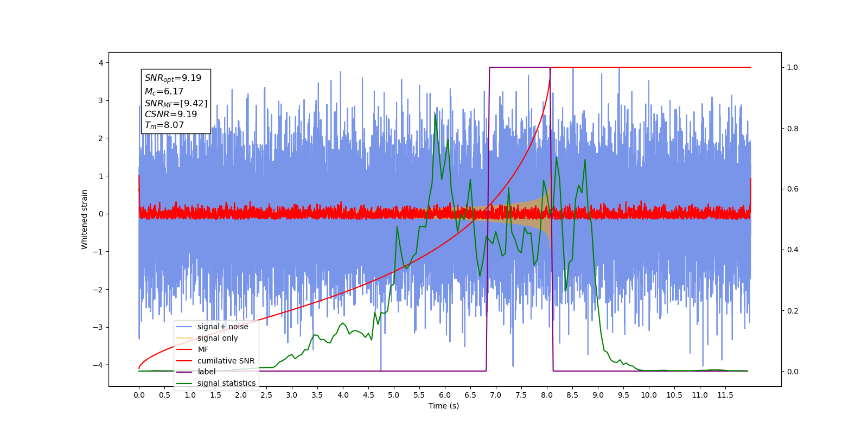Click the 4 tick on left axis

(100, 63)
